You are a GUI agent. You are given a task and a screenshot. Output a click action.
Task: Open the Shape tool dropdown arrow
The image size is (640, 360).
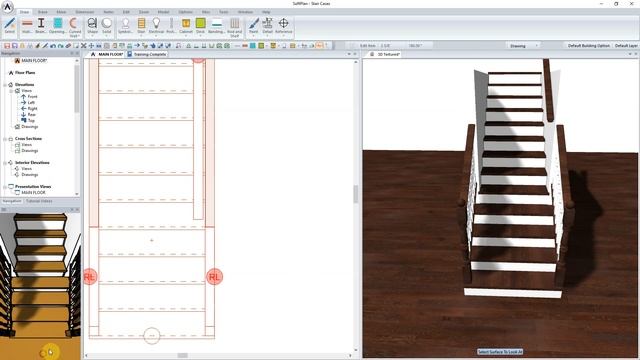(92, 36)
